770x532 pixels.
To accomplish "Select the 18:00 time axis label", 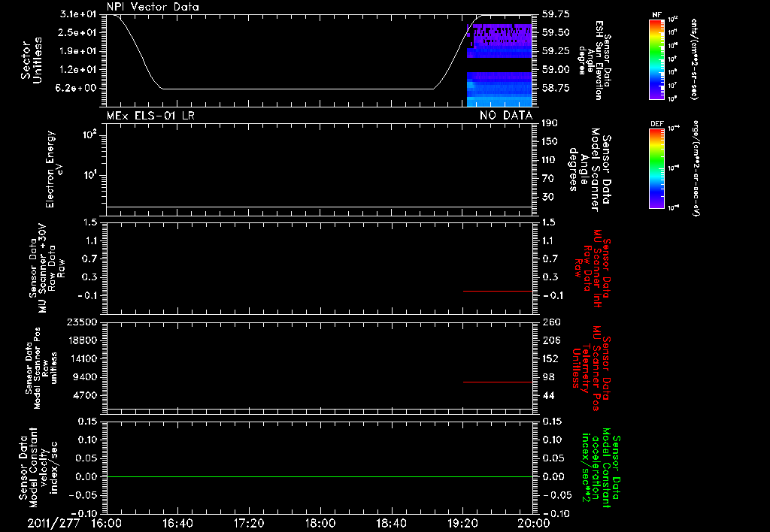I will click(x=320, y=523).
